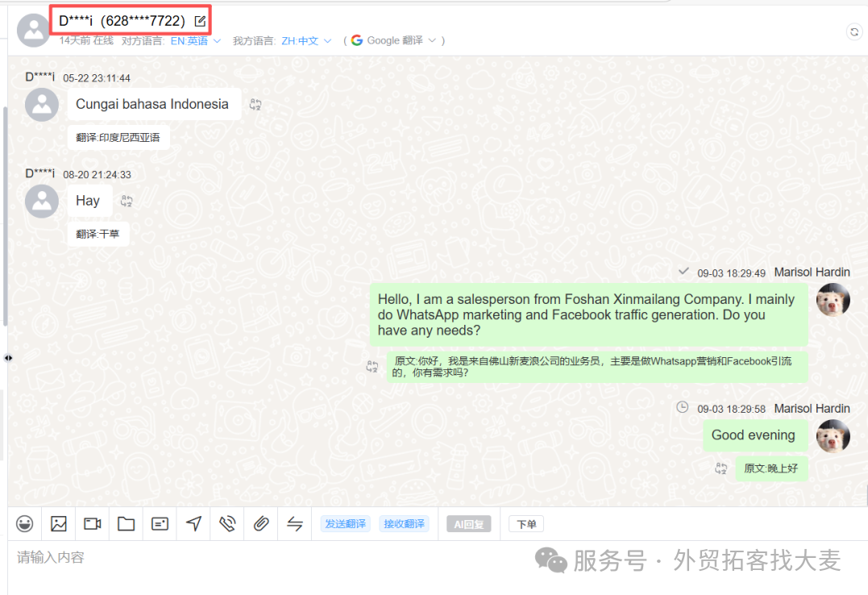Image resolution: width=868 pixels, height=595 pixels.
Task: Open the 对方语言 EN:英语 dropdown
Action: pos(195,41)
